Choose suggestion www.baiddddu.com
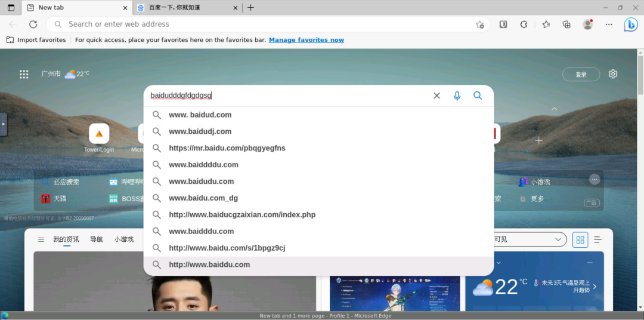Viewport: 644px width, 320px height. tap(318, 165)
